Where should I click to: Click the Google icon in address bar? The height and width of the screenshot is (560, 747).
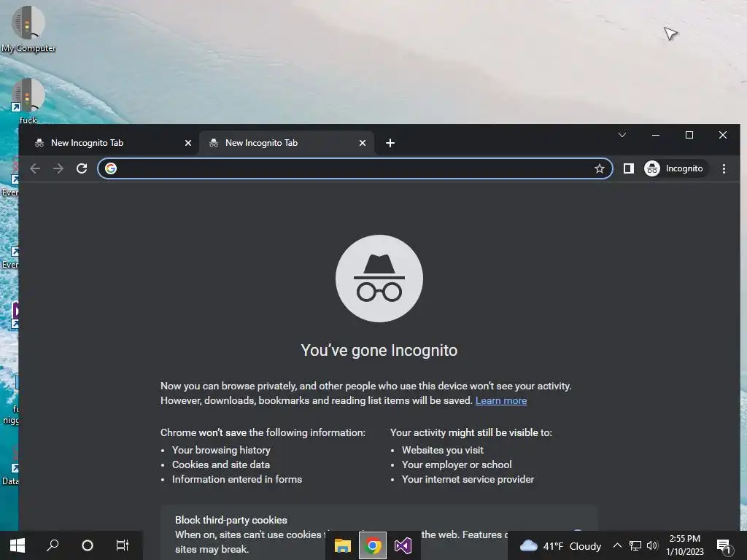[x=111, y=168]
